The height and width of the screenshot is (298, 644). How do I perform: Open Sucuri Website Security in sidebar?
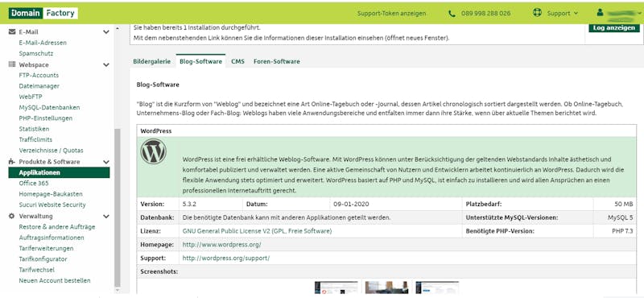[52, 205]
